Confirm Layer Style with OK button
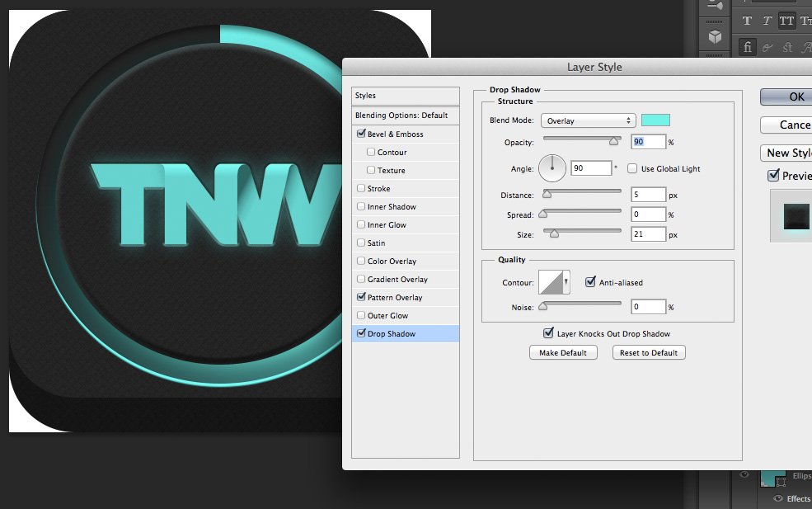This screenshot has width=812, height=509. (786, 97)
